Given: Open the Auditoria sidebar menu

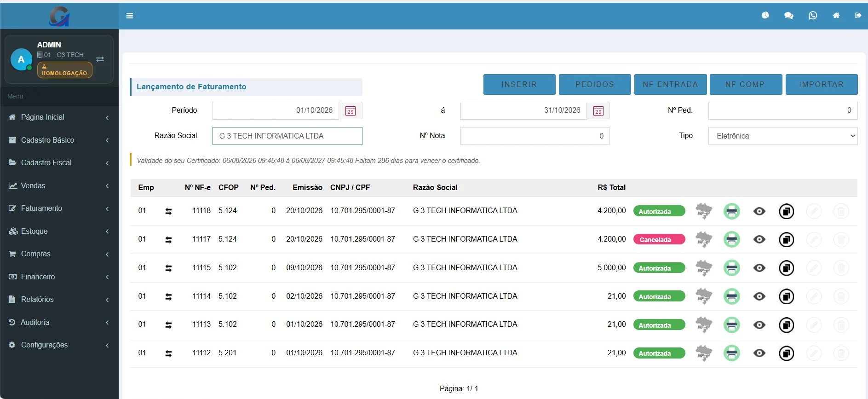Looking at the screenshot, I should point(59,322).
